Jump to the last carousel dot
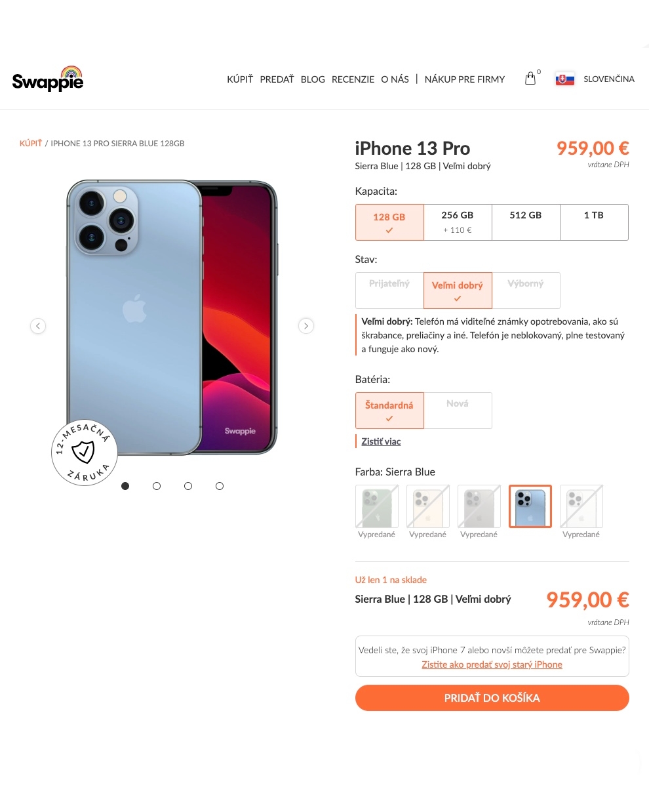The image size is (649, 812). coord(220,486)
